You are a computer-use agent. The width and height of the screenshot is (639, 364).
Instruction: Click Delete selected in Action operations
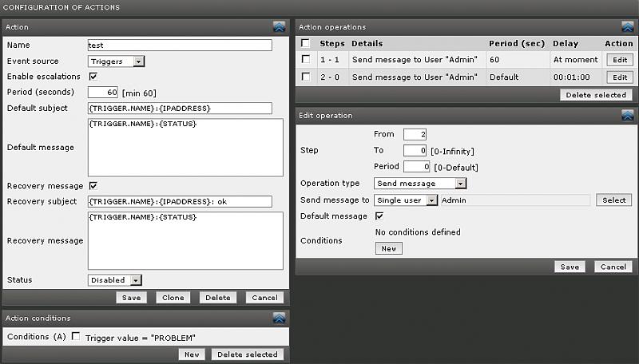[x=596, y=95]
